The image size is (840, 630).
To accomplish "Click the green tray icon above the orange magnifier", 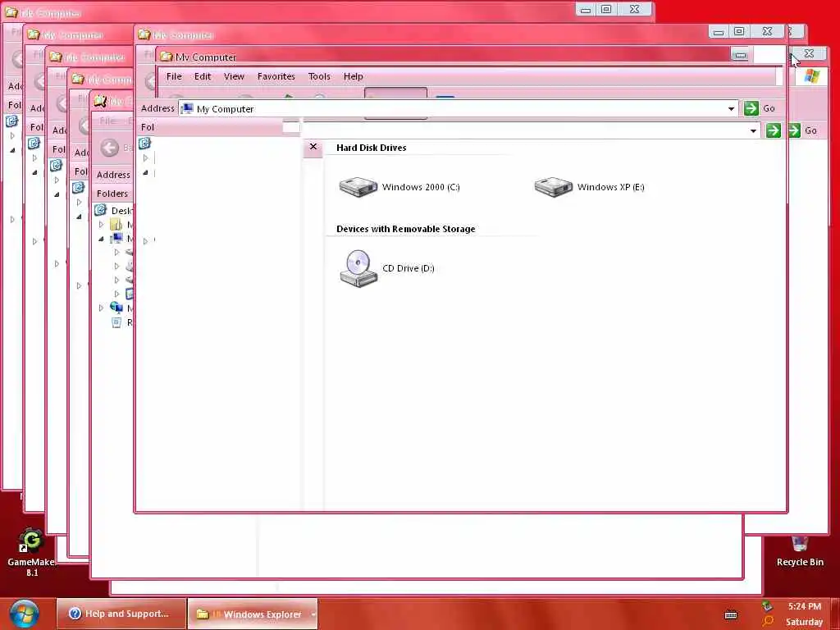I will click(x=767, y=606).
